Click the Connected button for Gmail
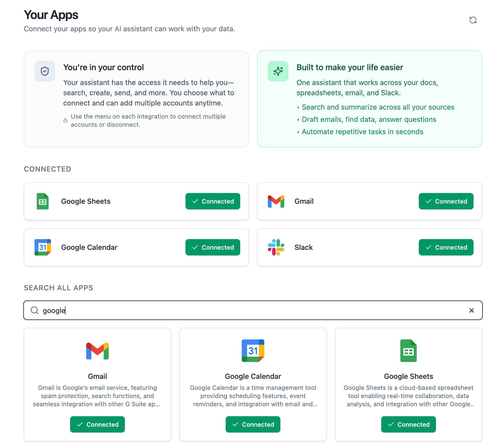This screenshot has height=448, width=504. click(446, 201)
